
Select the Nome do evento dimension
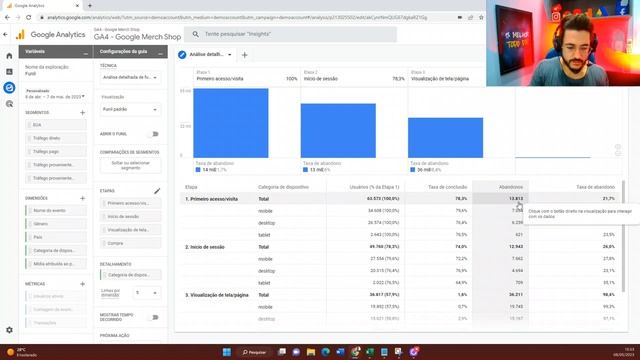click(x=56, y=211)
